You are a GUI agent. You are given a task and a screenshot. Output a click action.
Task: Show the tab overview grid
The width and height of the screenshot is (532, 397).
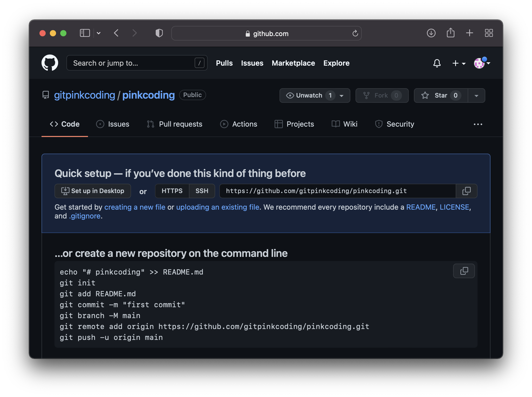(x=489, y=33)
